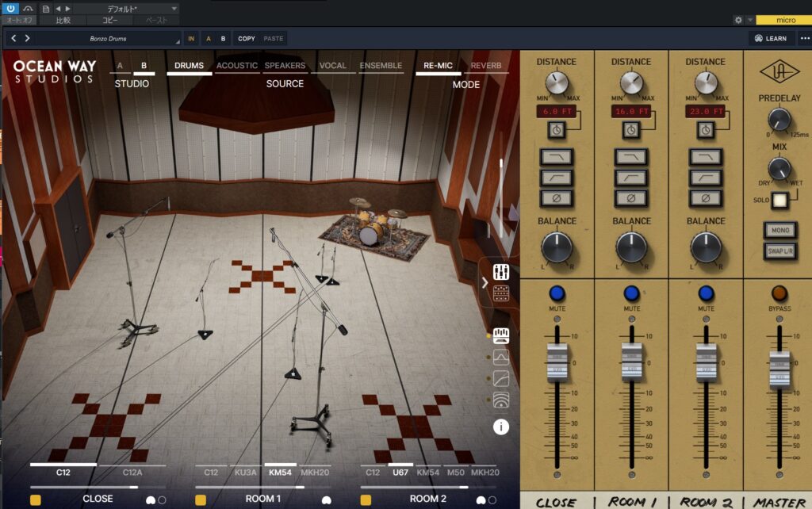Select the ACOUSTIC source tab

(x=236, y=66)
